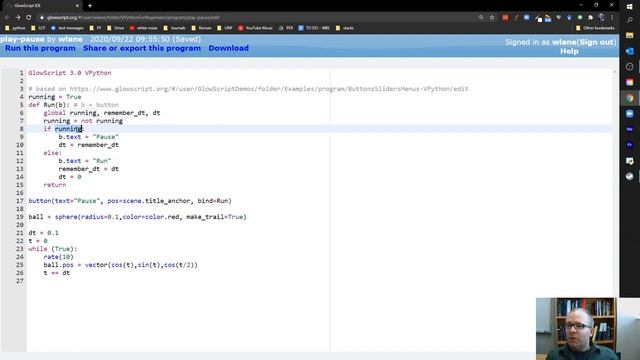
Task: Click the 'button(text="Pause"' line 17
Action: tap(130, 201)
